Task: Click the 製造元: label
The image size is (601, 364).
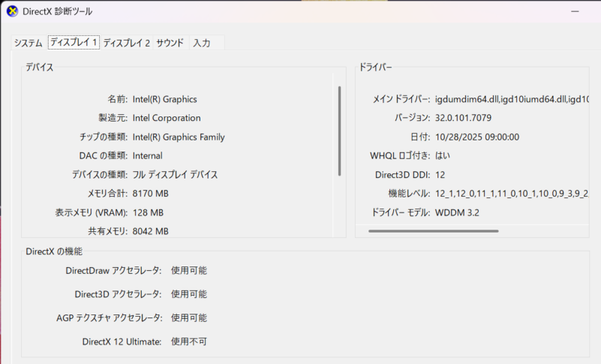Action: coord(113,118)
